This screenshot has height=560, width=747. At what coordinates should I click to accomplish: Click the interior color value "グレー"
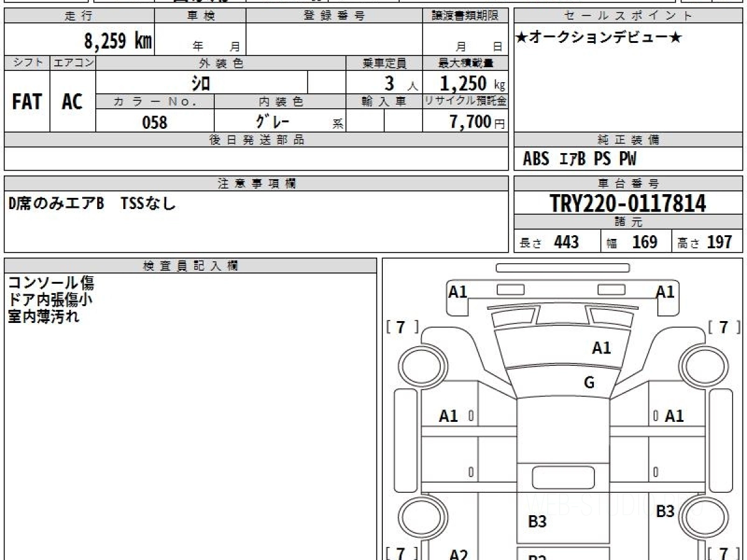click(273, 121)
